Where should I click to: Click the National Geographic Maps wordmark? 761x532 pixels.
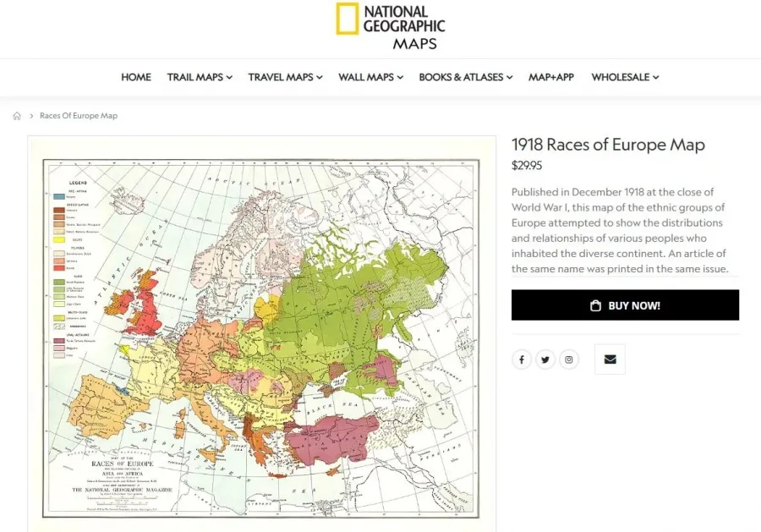tap(404, 27)
